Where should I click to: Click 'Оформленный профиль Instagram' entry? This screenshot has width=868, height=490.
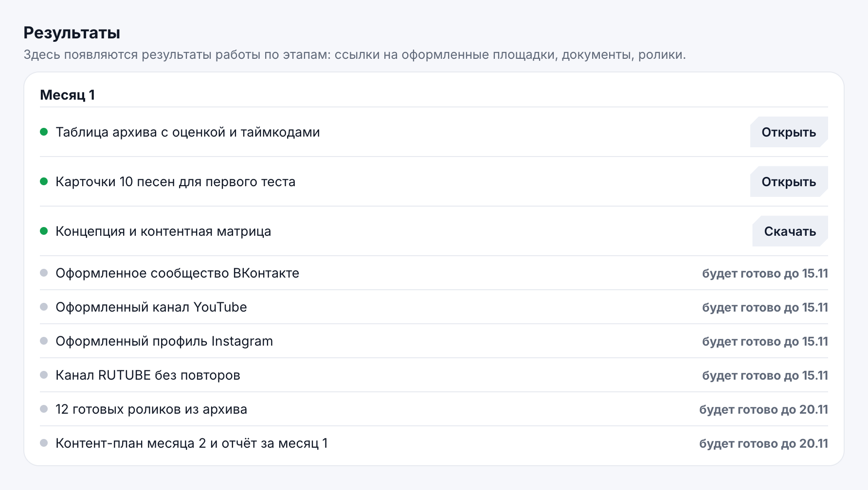[x=164, y=341]
